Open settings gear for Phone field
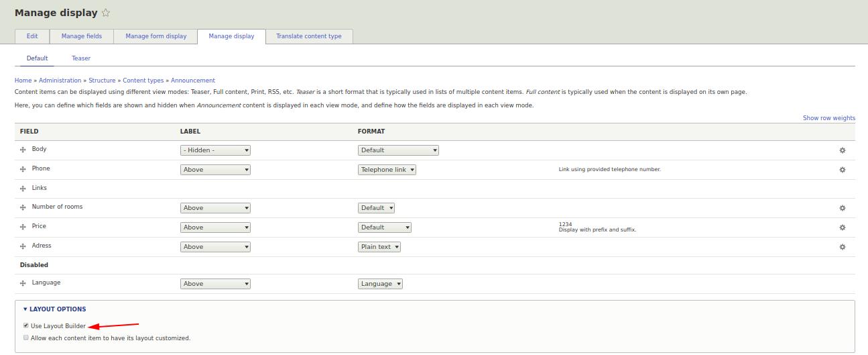 (843, 170)
